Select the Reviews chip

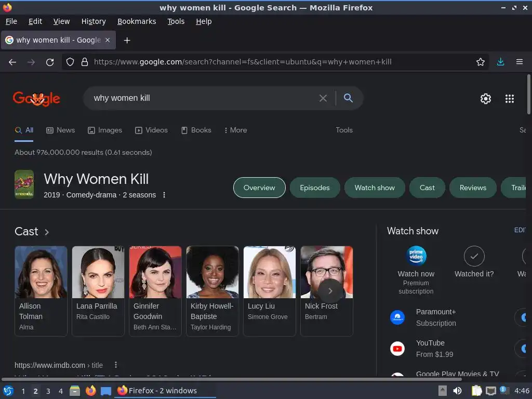(473, 188)
